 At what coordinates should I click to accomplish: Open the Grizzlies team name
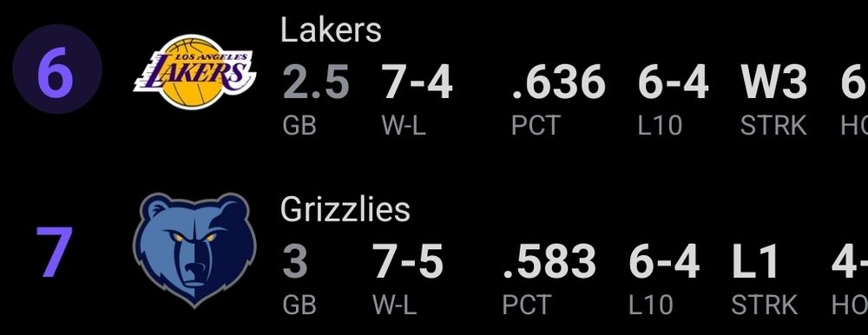[345, 210]
